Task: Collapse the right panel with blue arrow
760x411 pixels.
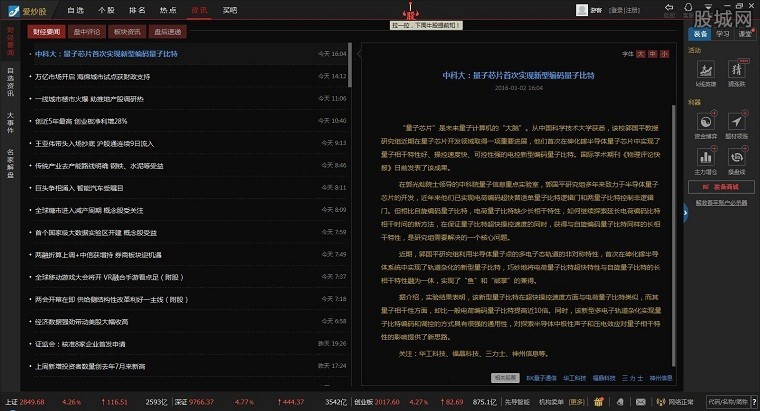Action: click(x=685, y=212)
